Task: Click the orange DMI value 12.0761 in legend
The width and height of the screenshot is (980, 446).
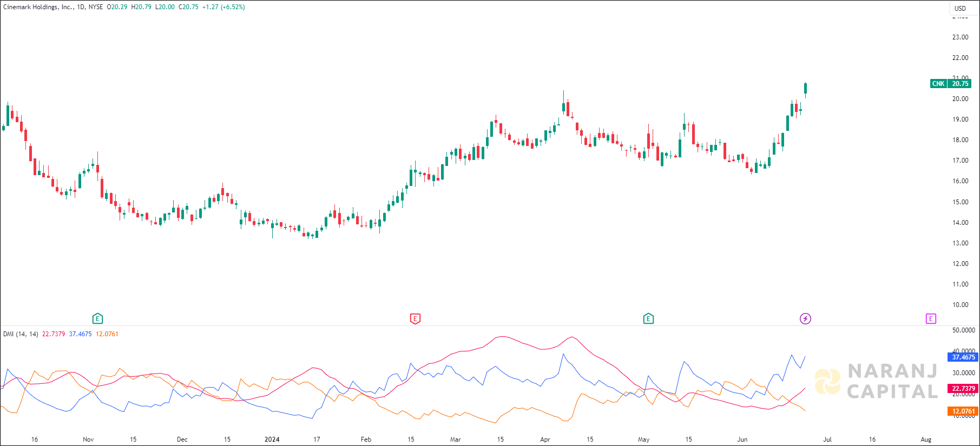Action: pos(107,334)
